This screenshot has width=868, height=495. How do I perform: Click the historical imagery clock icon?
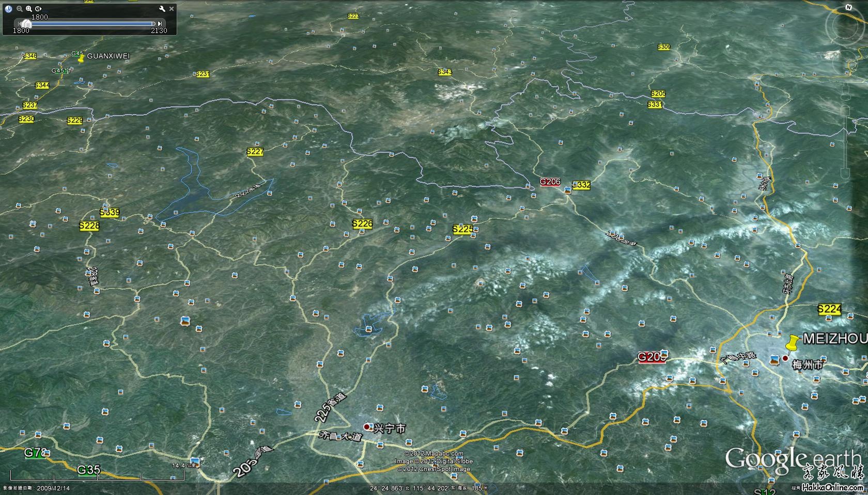(8, 9)
